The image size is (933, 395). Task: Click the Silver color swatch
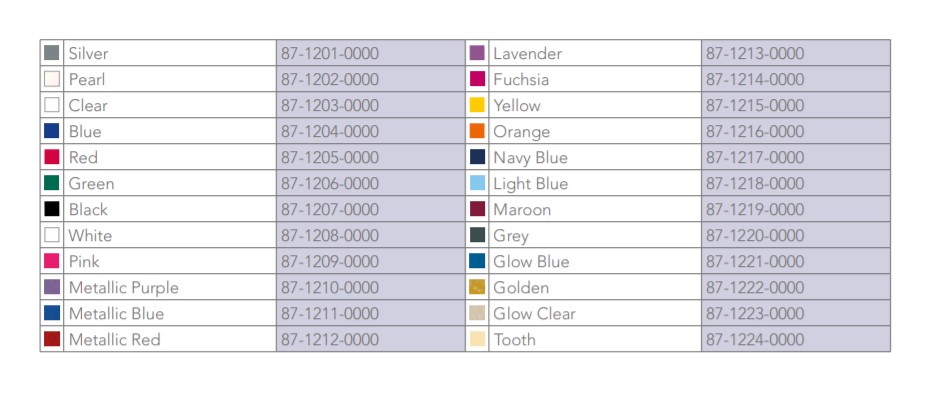click(52, 53)
